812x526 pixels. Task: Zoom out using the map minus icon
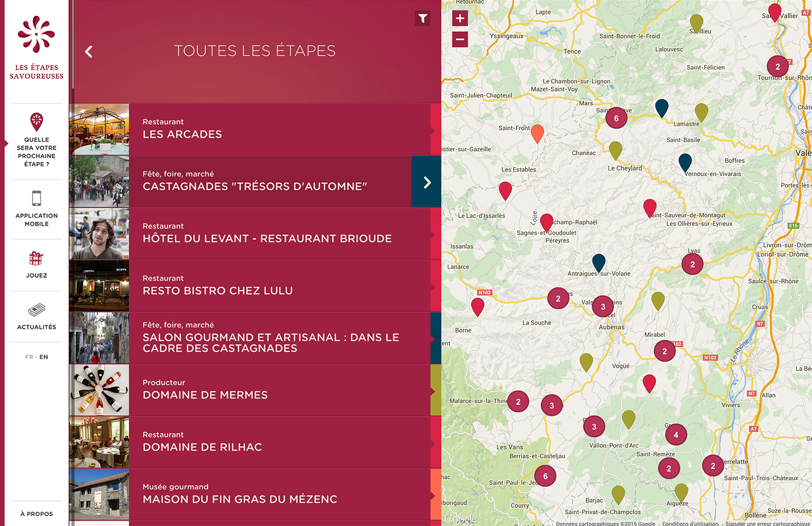(459, 39)
